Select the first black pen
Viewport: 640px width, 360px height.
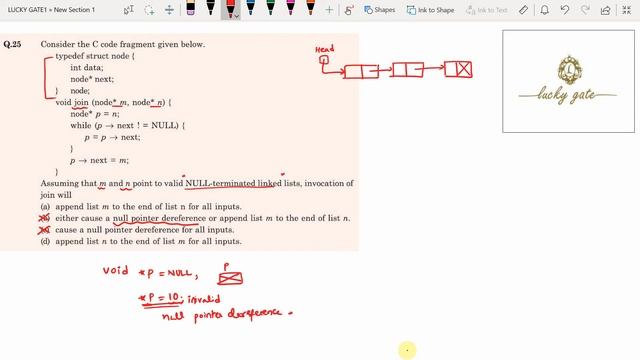point(210,8)
